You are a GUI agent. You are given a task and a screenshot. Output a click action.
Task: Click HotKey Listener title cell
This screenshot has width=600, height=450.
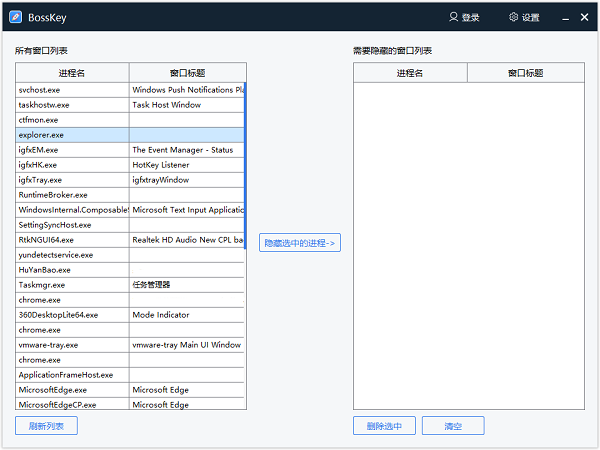pyautogui.click(x=187, y=165)
